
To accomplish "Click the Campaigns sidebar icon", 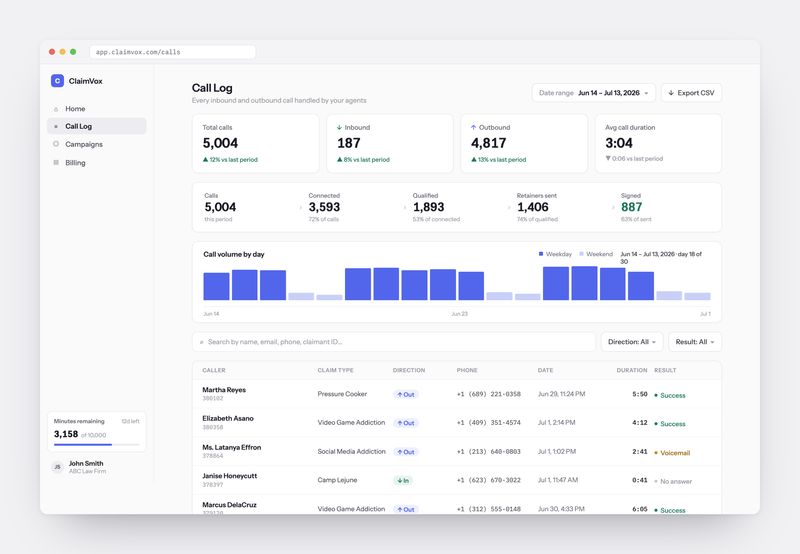I will [56, 144].
